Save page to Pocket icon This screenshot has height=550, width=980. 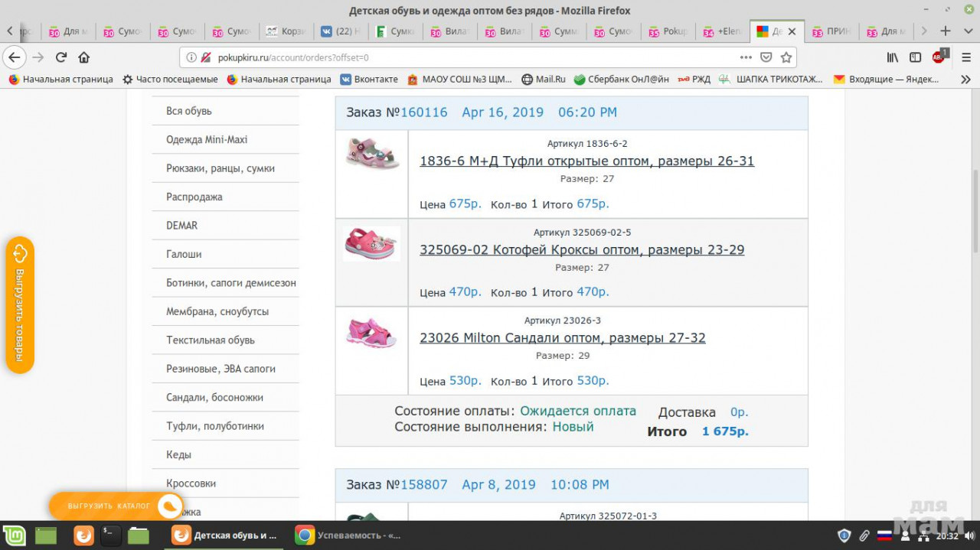[766, 57]
